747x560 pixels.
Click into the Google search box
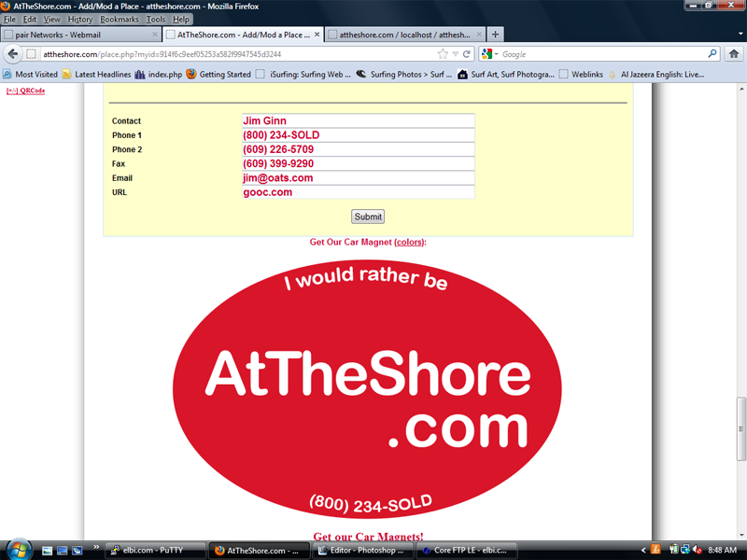click(x=602, y=54)
